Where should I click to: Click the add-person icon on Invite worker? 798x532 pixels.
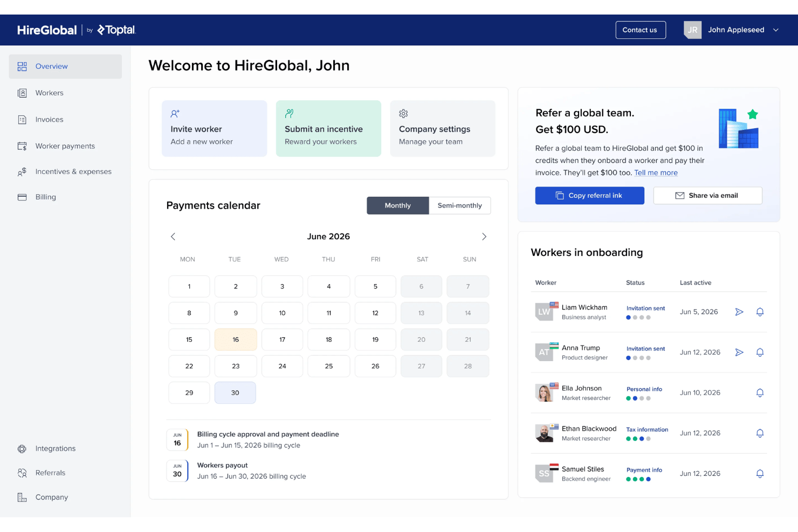(175, 114)
